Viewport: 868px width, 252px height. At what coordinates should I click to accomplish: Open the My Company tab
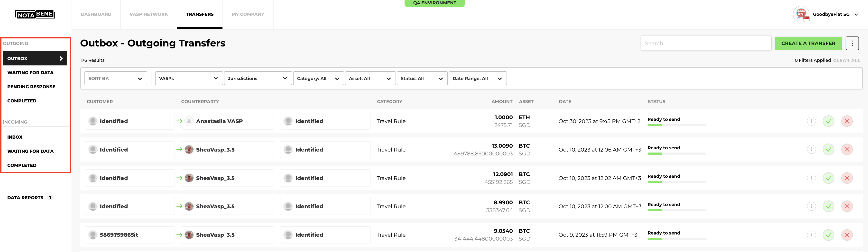(x=248, y=14)
